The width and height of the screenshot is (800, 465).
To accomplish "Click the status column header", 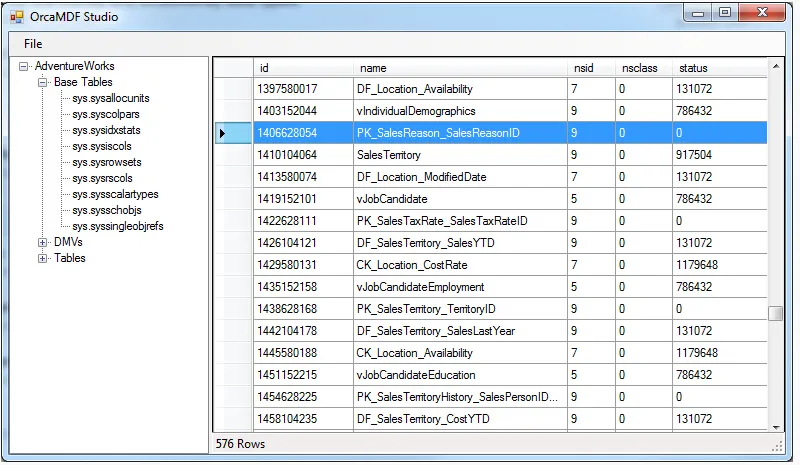I will tap(718, 68).
